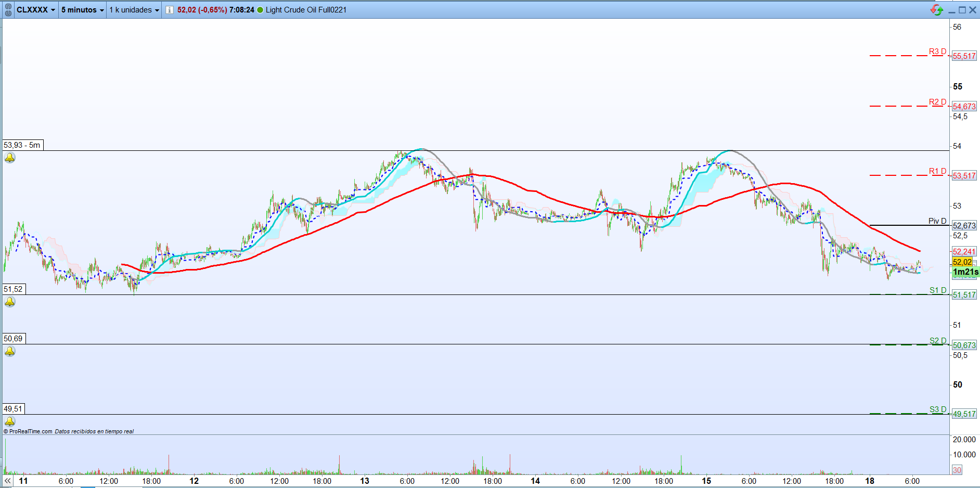
Task: Click the 20.000 volume scale label
Action: coord(964,440)
